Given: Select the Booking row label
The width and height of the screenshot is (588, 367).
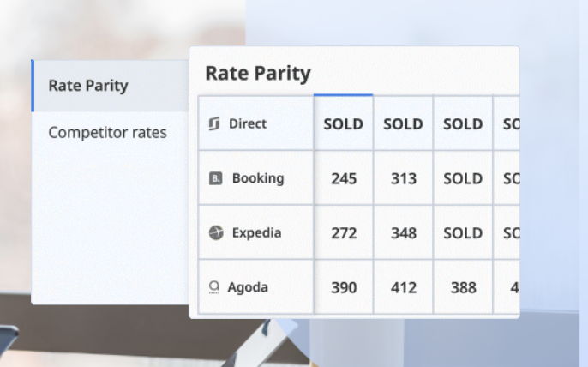Looking at the screenshot, I should [x=258, y=179].
